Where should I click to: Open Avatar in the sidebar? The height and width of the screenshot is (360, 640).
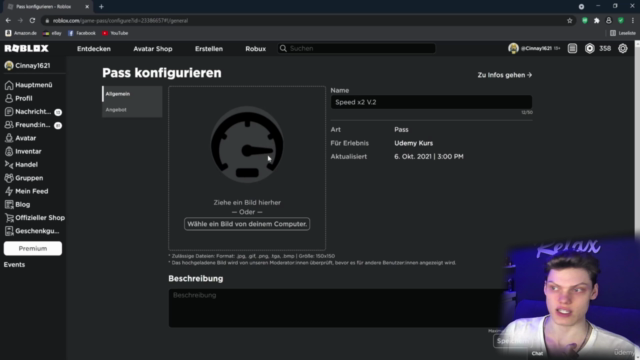[x=20, y=138]
